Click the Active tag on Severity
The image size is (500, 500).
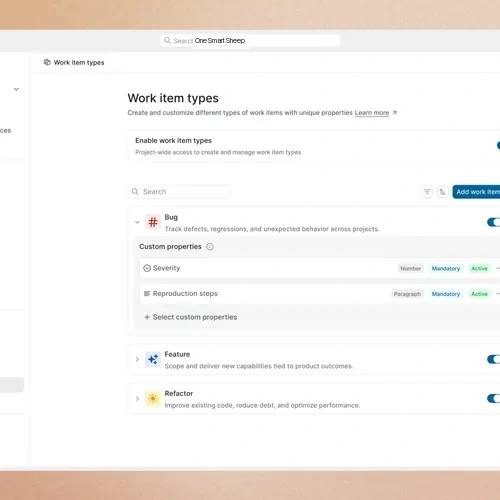pos(479,268)
